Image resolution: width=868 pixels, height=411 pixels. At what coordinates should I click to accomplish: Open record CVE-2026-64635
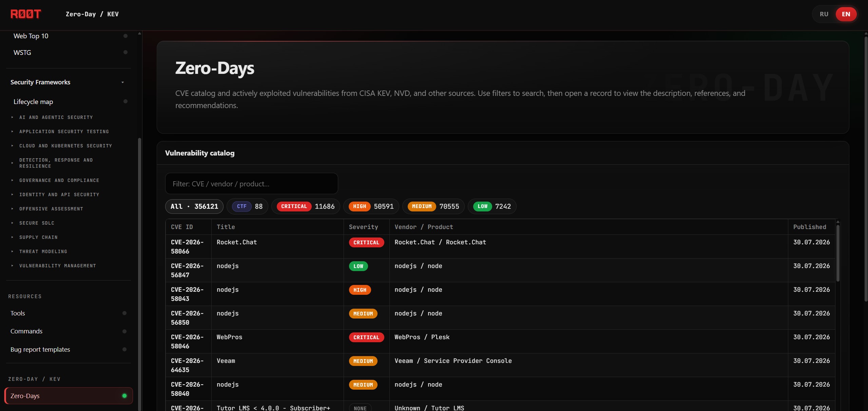tap(187, 365)
